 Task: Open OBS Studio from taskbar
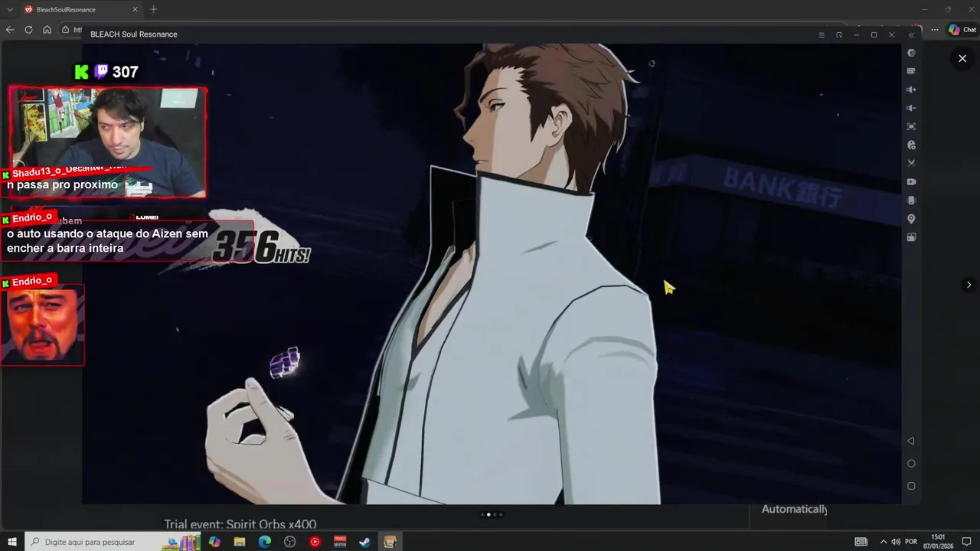[x=289, y=542]
